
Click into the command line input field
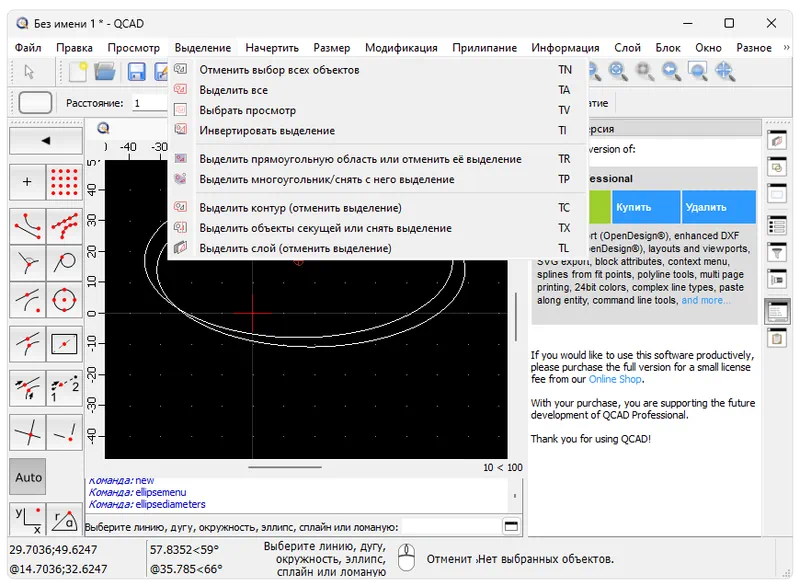(x=451, y=527)
